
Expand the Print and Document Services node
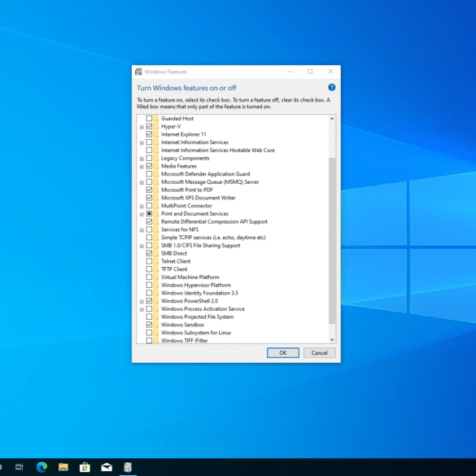[142, 214]
